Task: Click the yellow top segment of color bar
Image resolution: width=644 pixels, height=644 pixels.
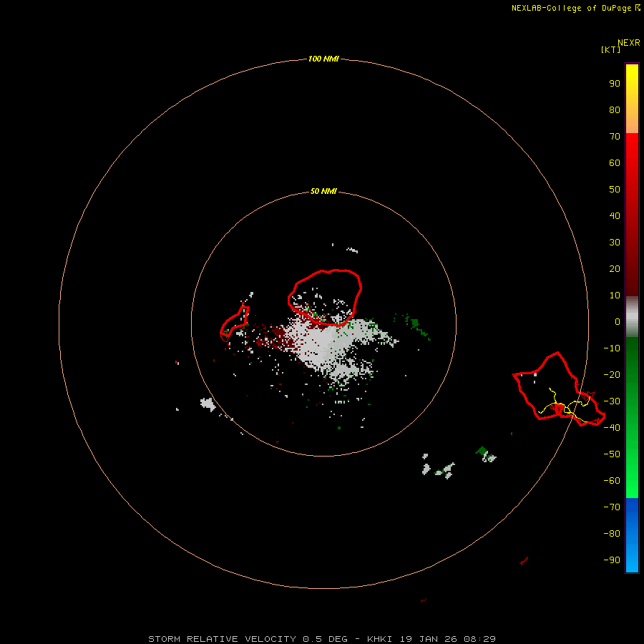Action: point(632,78)
